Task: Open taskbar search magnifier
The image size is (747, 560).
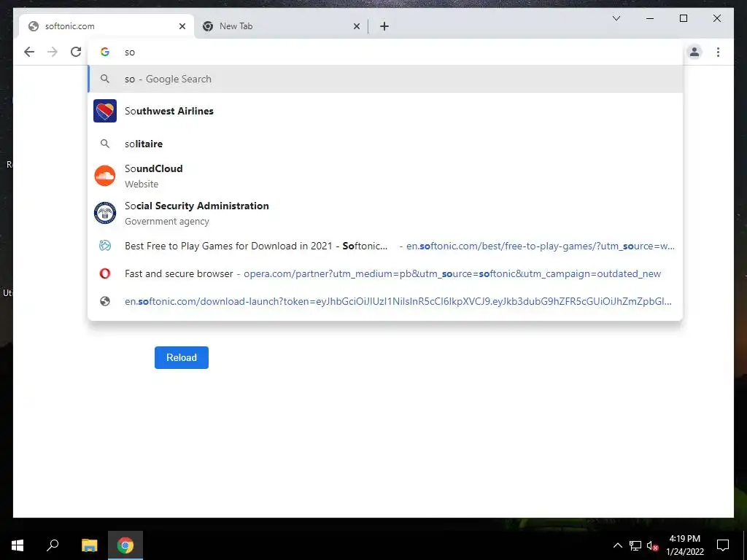Action: click(x=53, y=545)
